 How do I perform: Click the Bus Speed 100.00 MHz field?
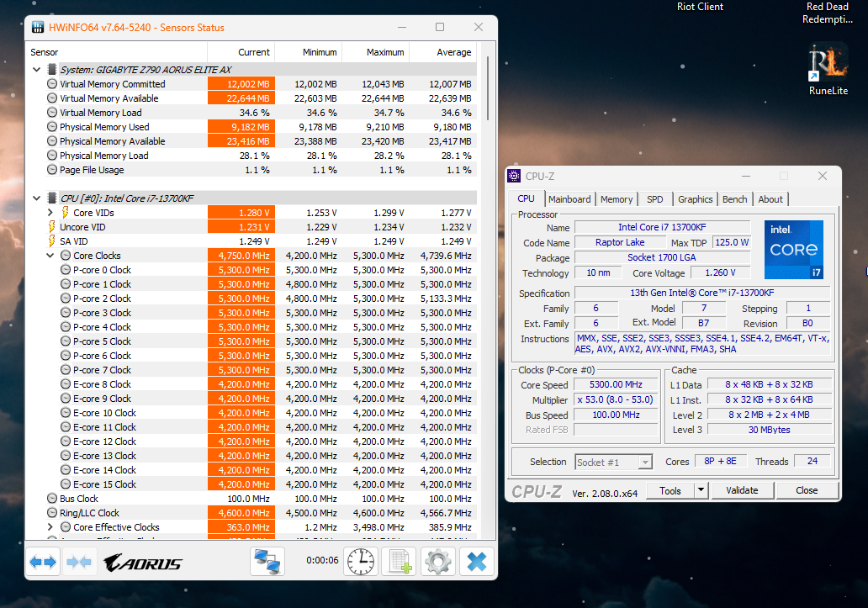616,415
